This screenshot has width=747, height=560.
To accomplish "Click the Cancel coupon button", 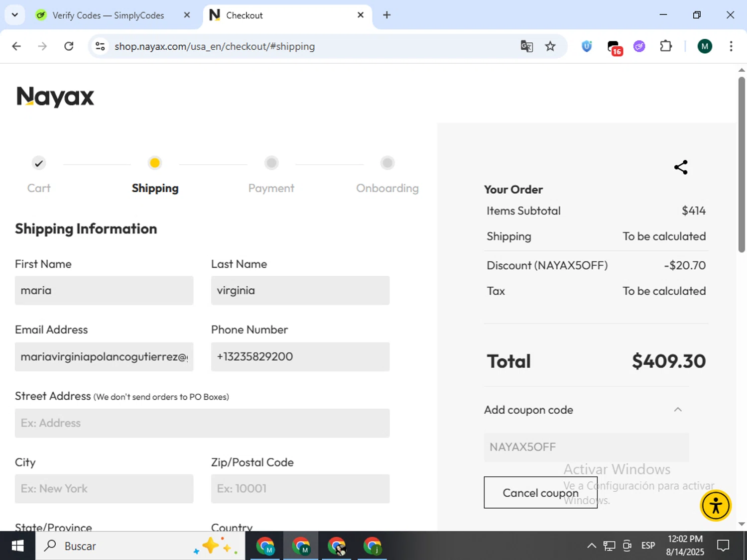I will pyautogui.click(x=540, y=493).
